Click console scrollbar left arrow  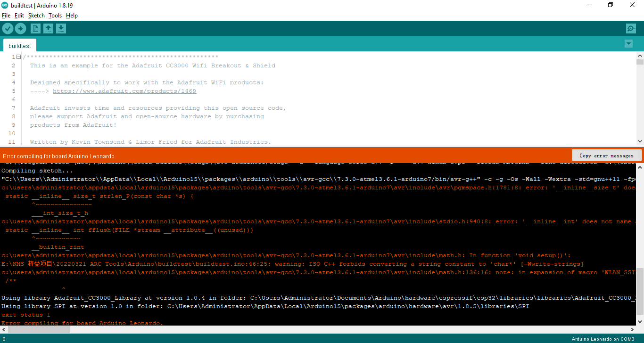click(x=4, y=329)
